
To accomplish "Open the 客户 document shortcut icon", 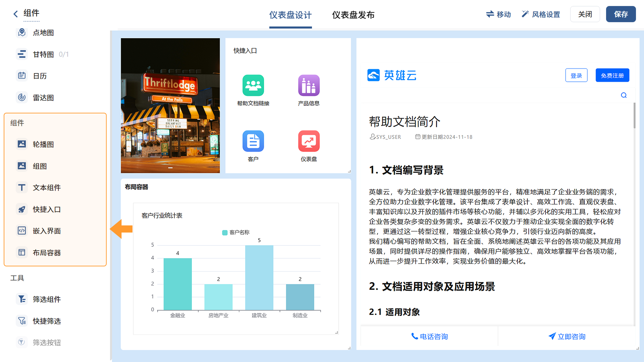I will (253, 141).
